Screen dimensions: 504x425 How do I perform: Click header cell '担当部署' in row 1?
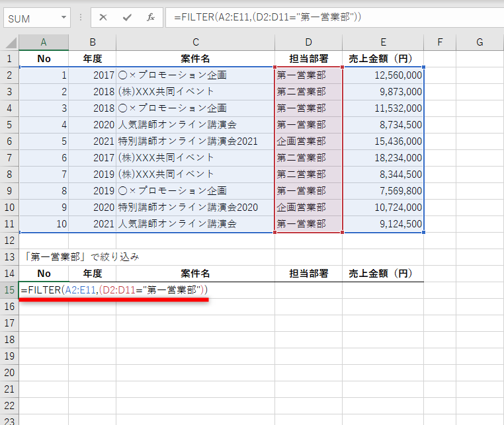coord(309,59)
